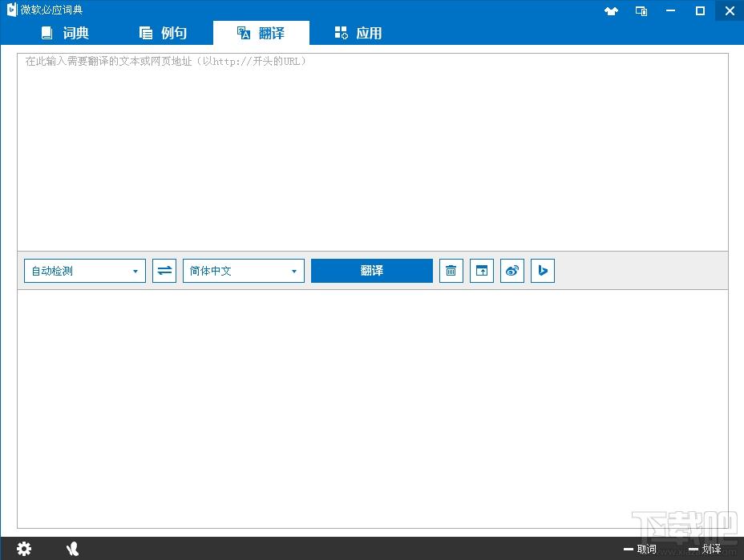Open Bing search icon button
Screen dimensions: 744x560
coord(542,271)
